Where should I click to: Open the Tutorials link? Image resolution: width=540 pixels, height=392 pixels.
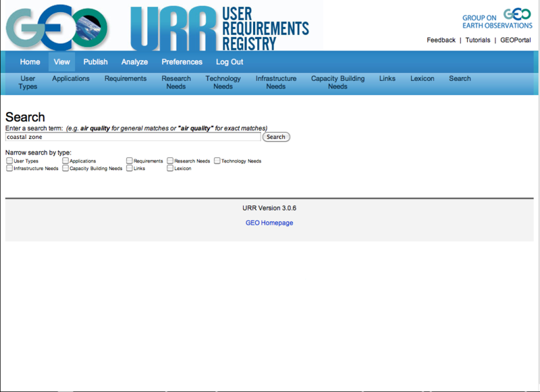[478, 40]
